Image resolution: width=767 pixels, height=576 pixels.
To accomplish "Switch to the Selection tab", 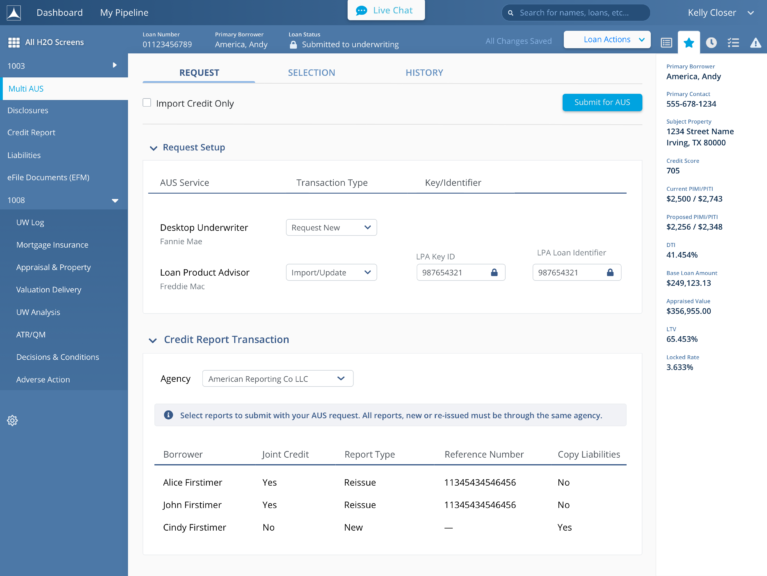I will (x=312, y=73).
